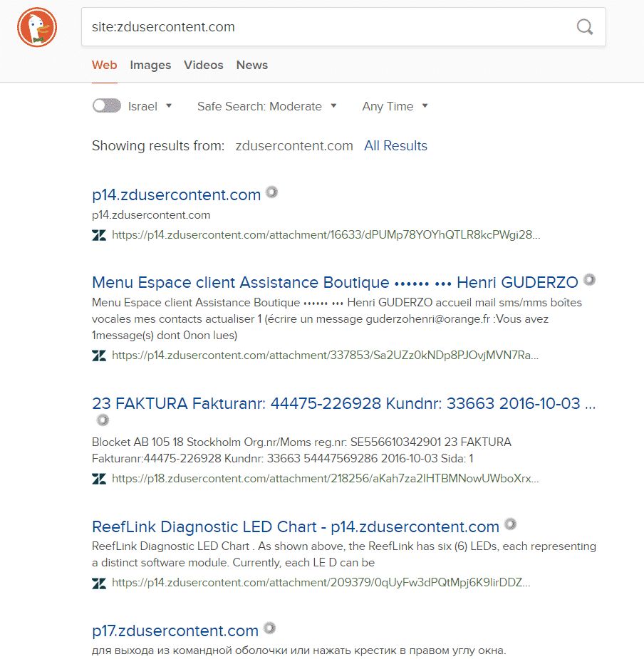Screen dimensions: 644x659
Task: Follow the attachment/337853 URL link
Action: (325, 356)
